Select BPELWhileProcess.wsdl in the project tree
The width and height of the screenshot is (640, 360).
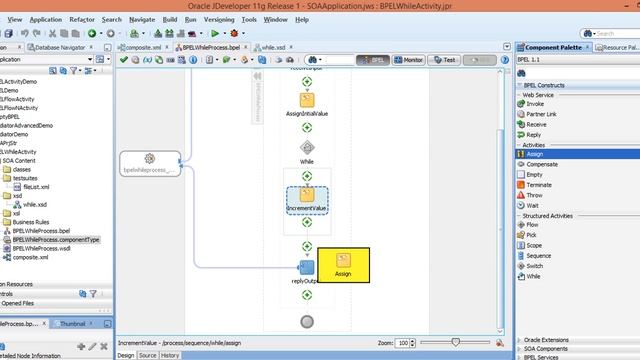pos(41,248)
